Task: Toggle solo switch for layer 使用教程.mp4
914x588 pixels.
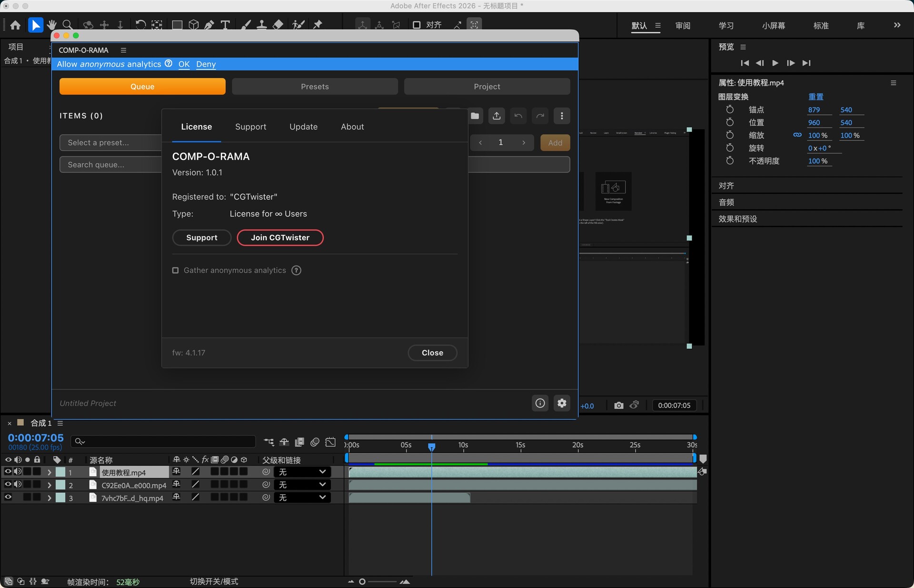Action: tap(28, 471)
